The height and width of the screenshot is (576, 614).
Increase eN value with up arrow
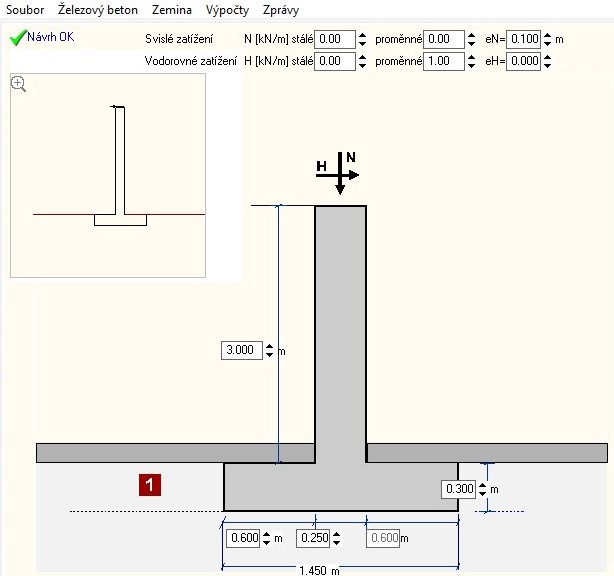point(547,35)
